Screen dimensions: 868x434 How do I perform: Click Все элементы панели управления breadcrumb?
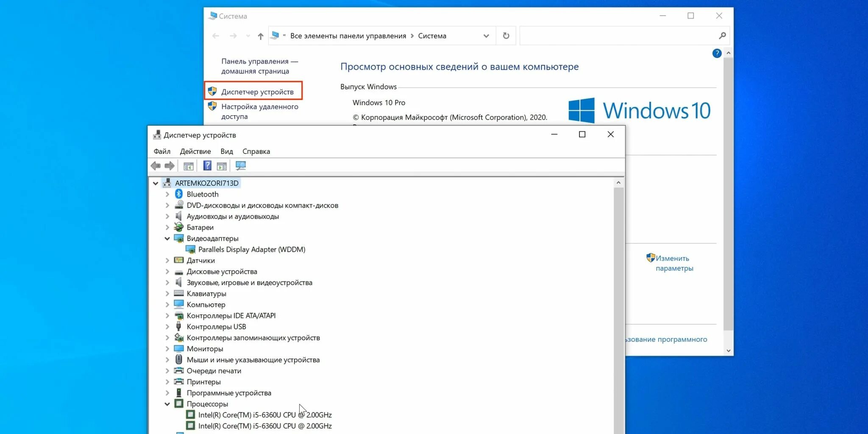[x=348, y=36]
